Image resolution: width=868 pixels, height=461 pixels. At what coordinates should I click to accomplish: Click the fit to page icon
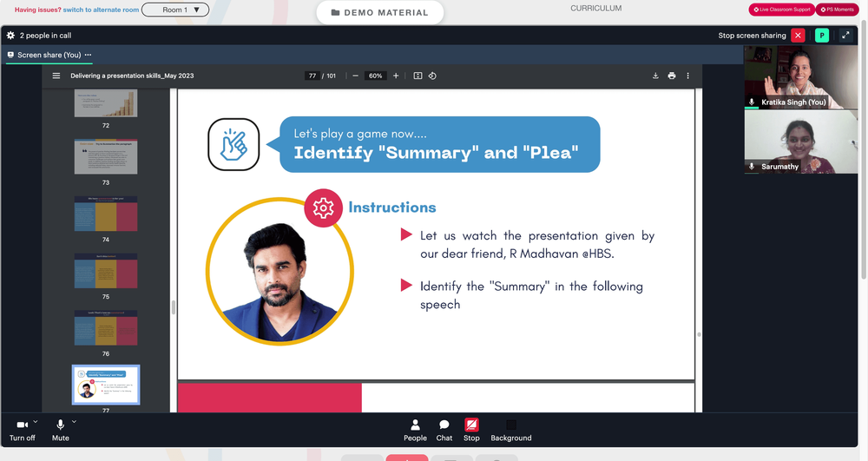pos(418,76)
